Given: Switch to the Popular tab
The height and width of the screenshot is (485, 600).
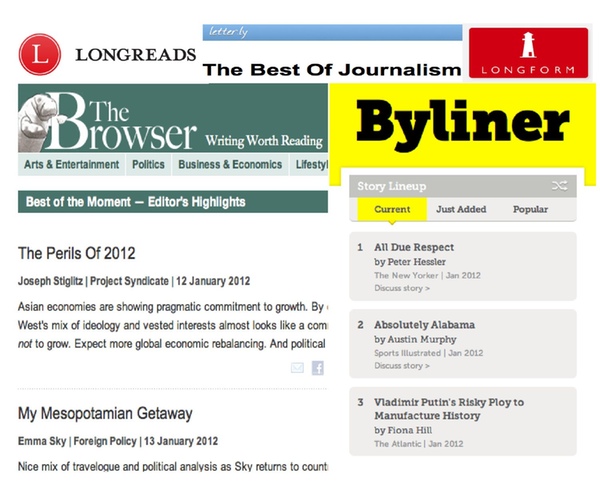Looking at the screenshot, I should point(530,209).
